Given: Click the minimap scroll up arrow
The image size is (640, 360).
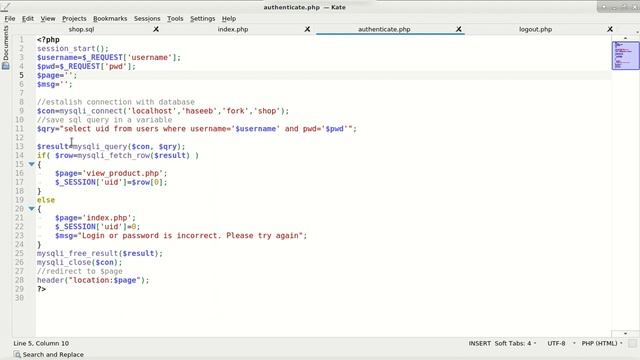Looking at the screenshot, I should click(625, 38).
